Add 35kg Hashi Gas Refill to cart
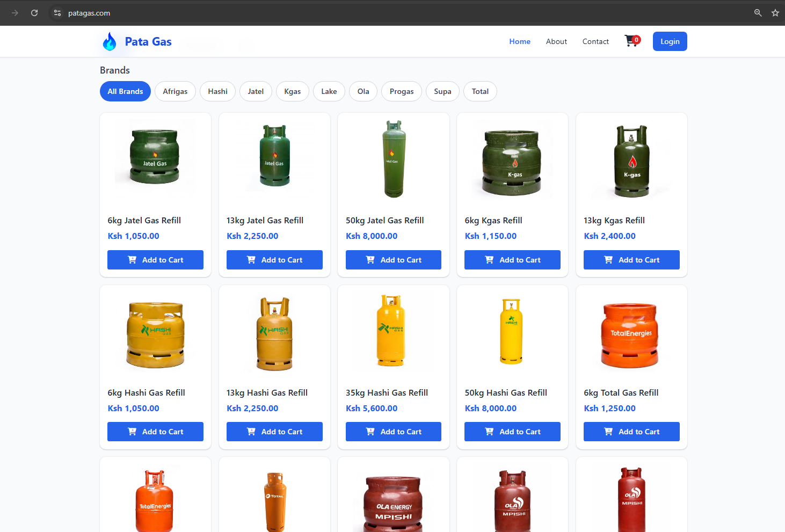 393,432
